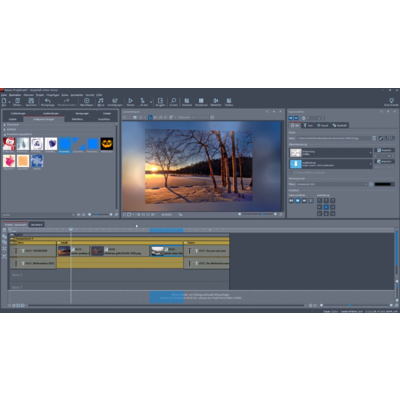Toggle the checkbox below the fade-out selector

[291, 173]
